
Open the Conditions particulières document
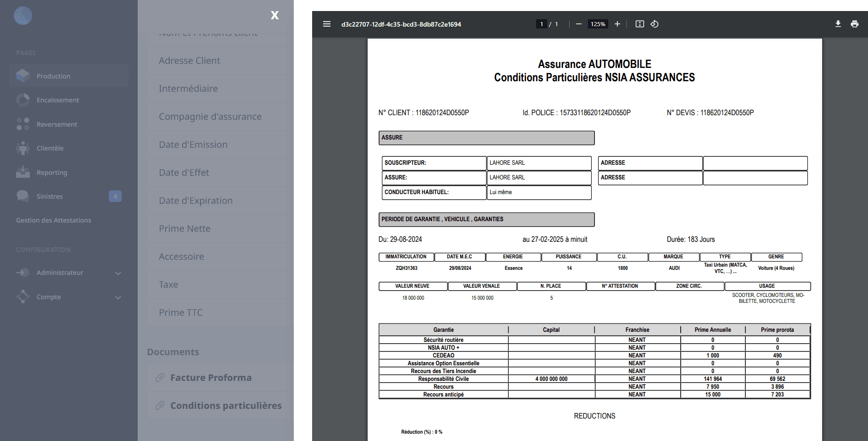(x=225, y=406)
